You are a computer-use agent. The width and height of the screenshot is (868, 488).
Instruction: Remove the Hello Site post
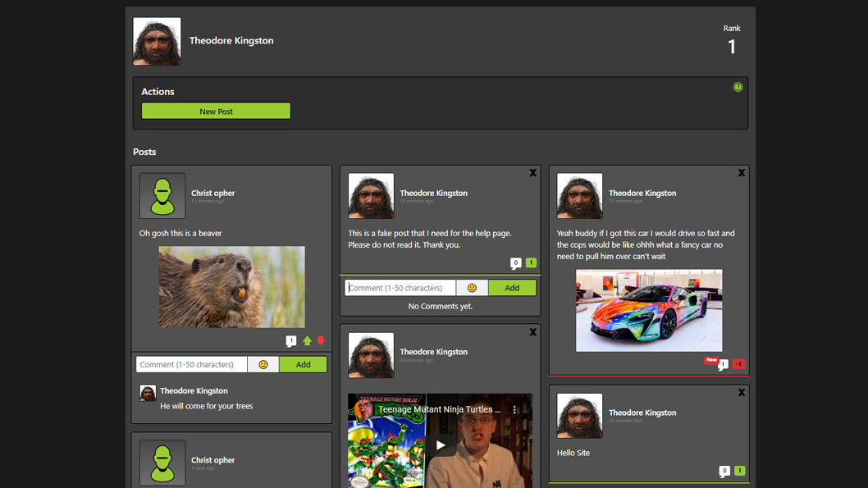pyautogui.click(x=741, y=393)
